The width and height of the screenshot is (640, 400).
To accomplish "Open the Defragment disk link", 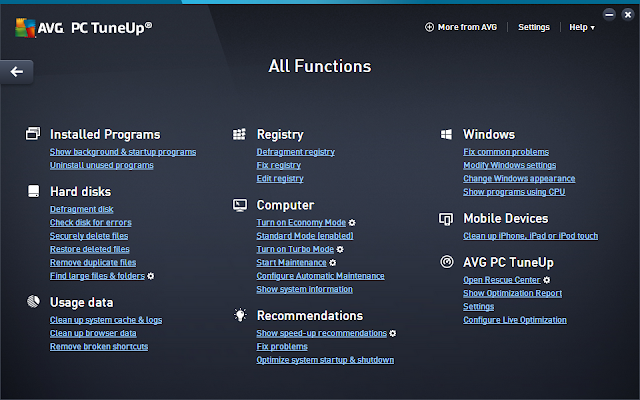I will pos(81,209).
